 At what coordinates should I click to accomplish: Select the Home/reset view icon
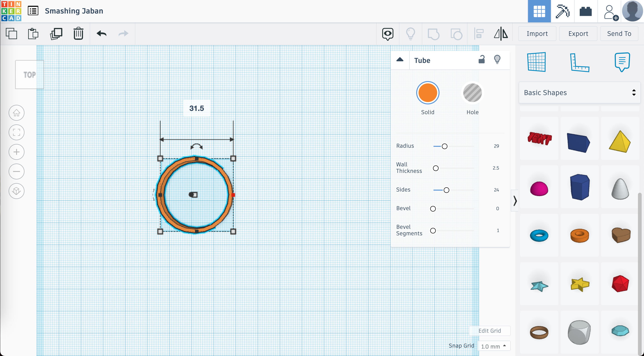[17, 113]
